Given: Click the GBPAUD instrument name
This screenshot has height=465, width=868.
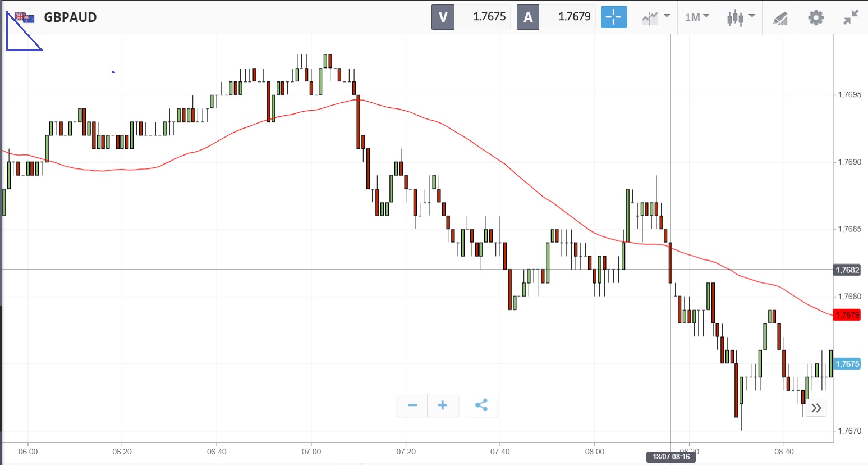Looking at the screenshot, I should [x=70, y=17].
